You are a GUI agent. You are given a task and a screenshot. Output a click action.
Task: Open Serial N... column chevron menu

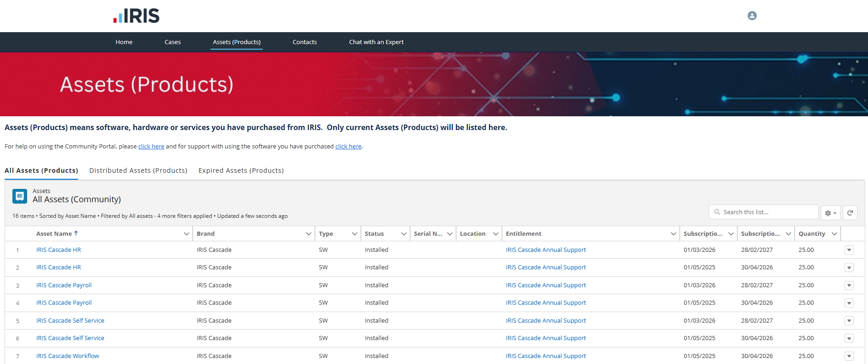pyautogui.click(x=450, y=234)
